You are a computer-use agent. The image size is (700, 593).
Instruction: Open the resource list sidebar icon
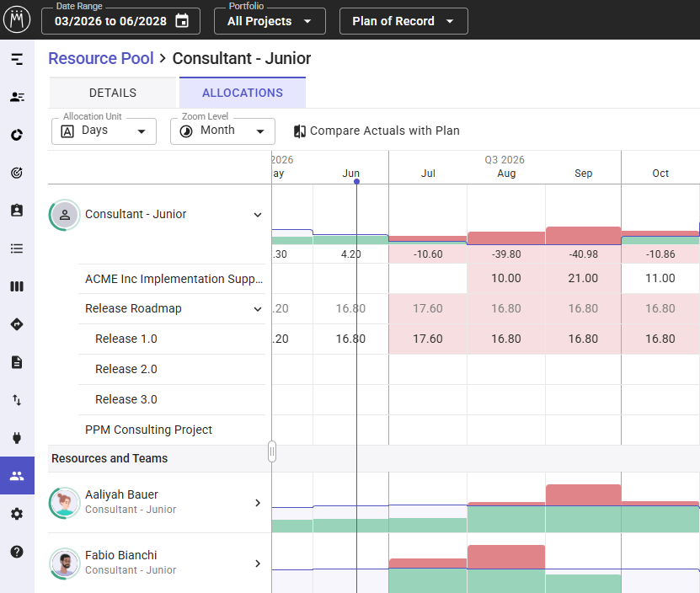(17, 97)
